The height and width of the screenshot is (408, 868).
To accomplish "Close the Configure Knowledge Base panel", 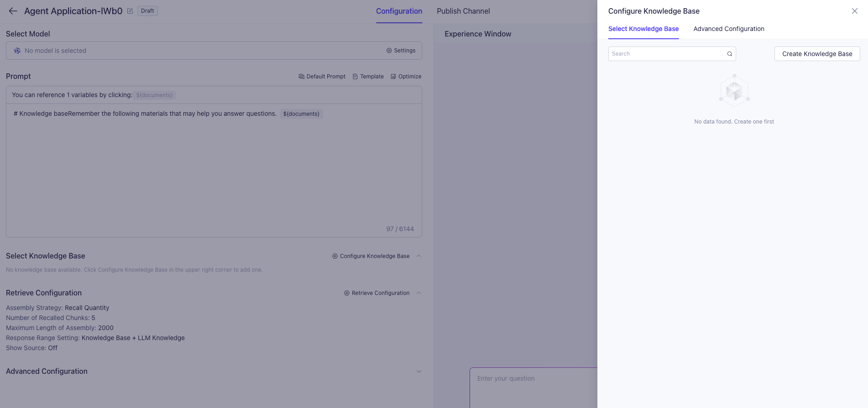I will [x=855, y=11].
